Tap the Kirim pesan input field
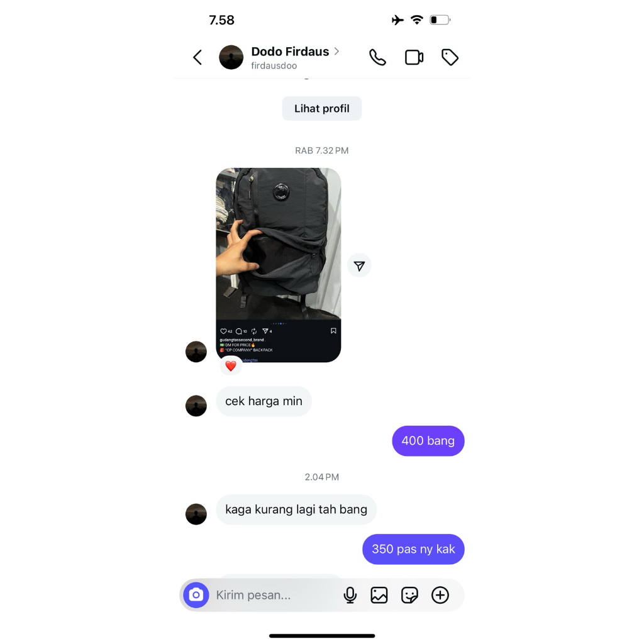 click(275, 595)
